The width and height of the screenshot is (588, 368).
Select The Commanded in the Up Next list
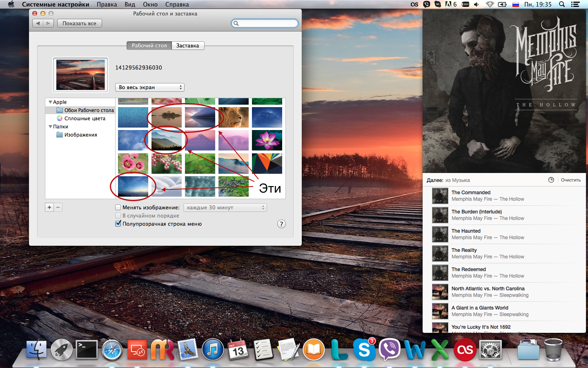click(505, 196)
